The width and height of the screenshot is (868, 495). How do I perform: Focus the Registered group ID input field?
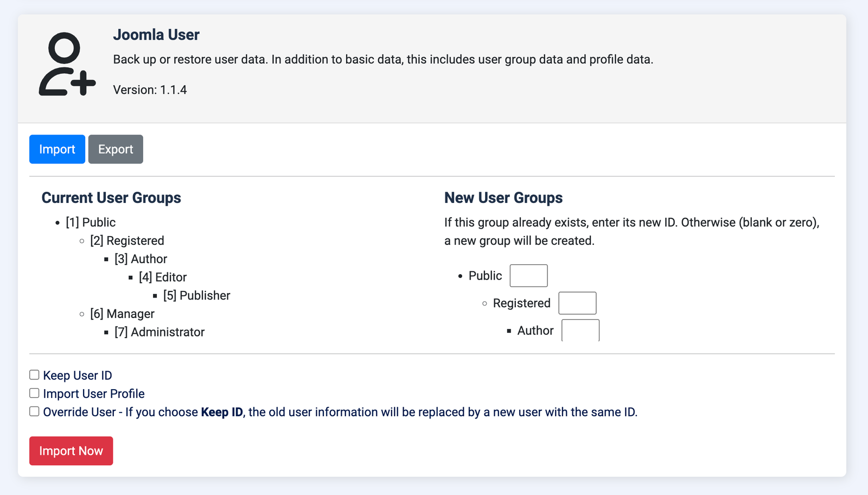click(578, 303)
